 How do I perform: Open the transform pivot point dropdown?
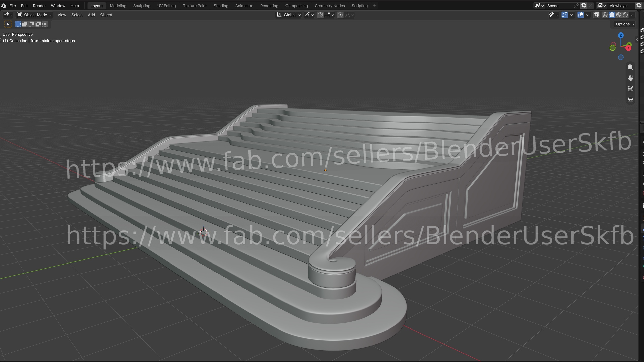tap(309, 15)
